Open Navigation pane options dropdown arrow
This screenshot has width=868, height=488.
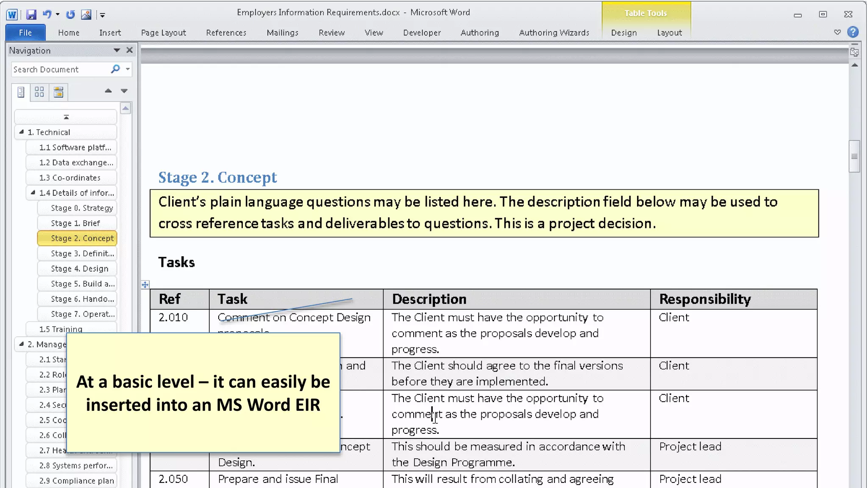(x=117, y=50)
